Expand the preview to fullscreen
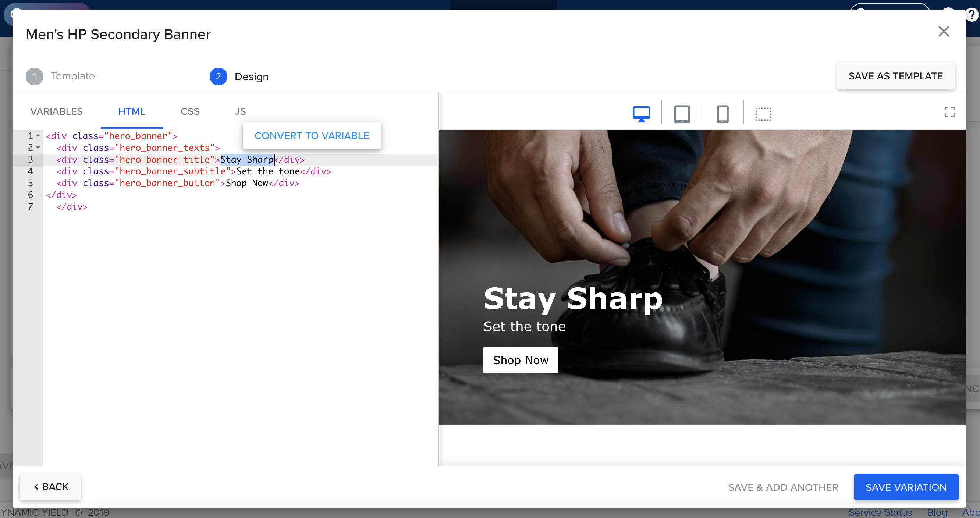 (949, 112)
